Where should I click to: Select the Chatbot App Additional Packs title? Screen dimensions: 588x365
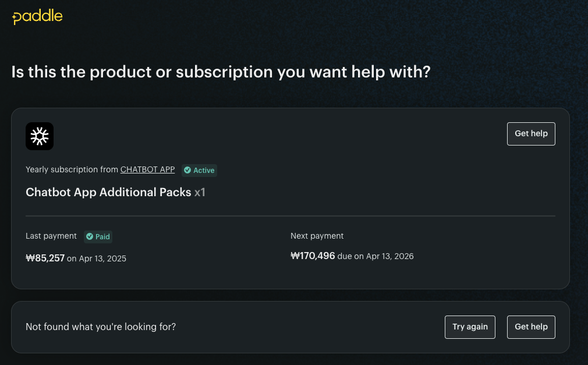click(x=108, y=192)
